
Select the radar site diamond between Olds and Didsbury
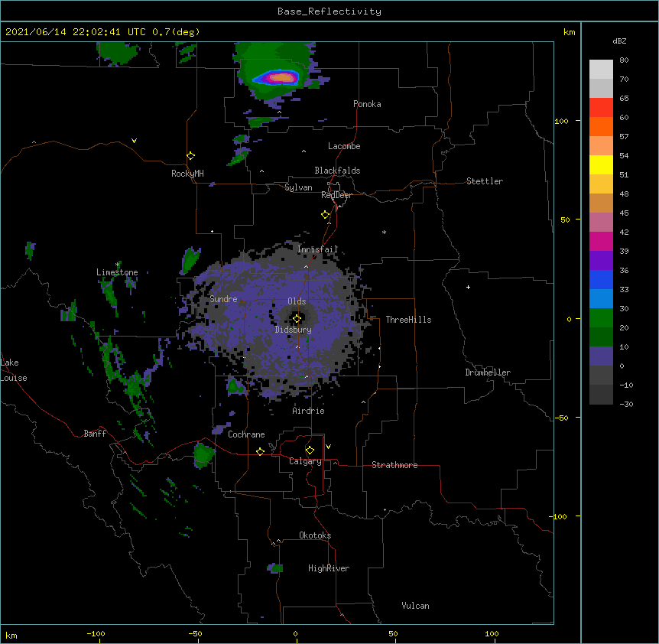click(297, 319)
